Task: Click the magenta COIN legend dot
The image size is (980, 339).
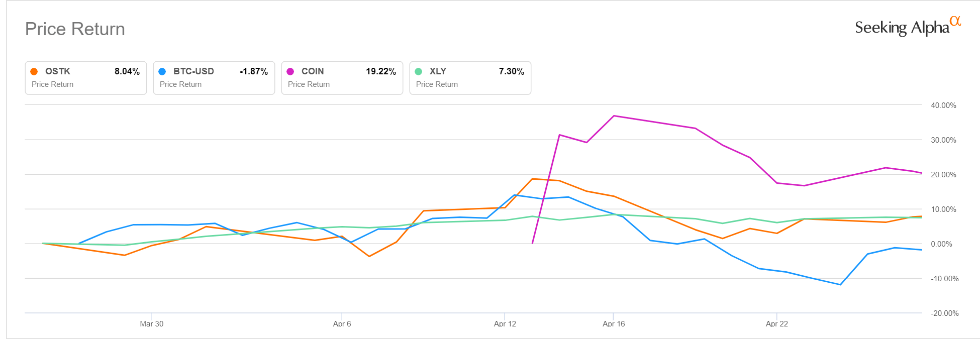Action: pyautogui.click(x=290, y=71)
